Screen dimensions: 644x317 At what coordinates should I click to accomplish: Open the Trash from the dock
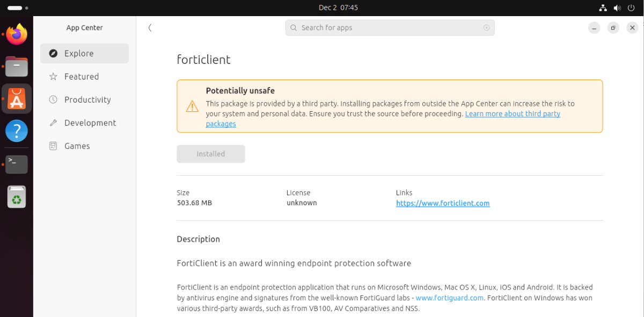pos(17,197)
